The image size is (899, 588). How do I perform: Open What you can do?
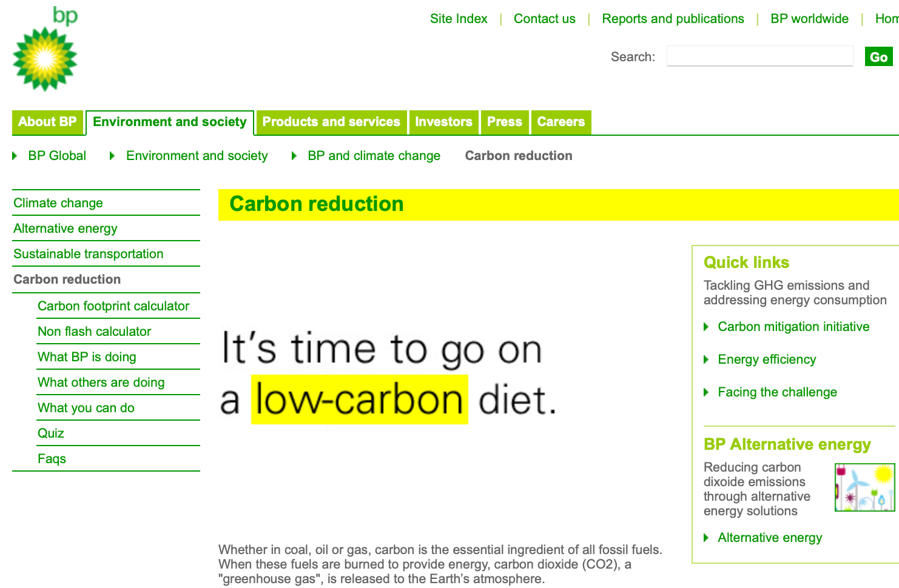[86, 408]
